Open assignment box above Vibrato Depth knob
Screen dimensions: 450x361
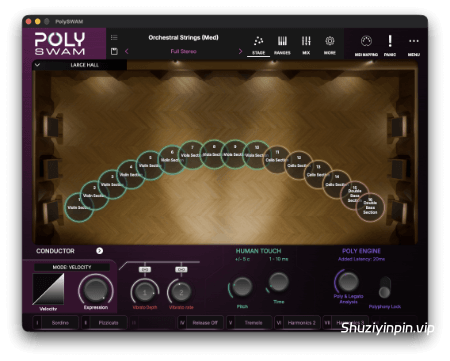[x=145, y=269]
